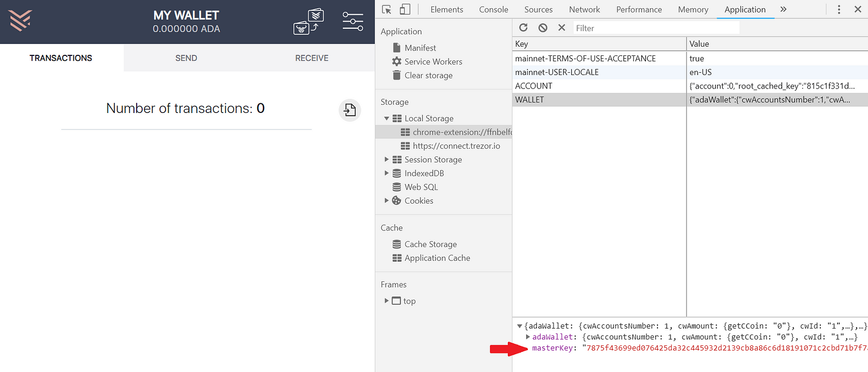Click the Yoroi wallet logo icon
The height and width of the screenshot is (372, 868).
coord(21,21)
